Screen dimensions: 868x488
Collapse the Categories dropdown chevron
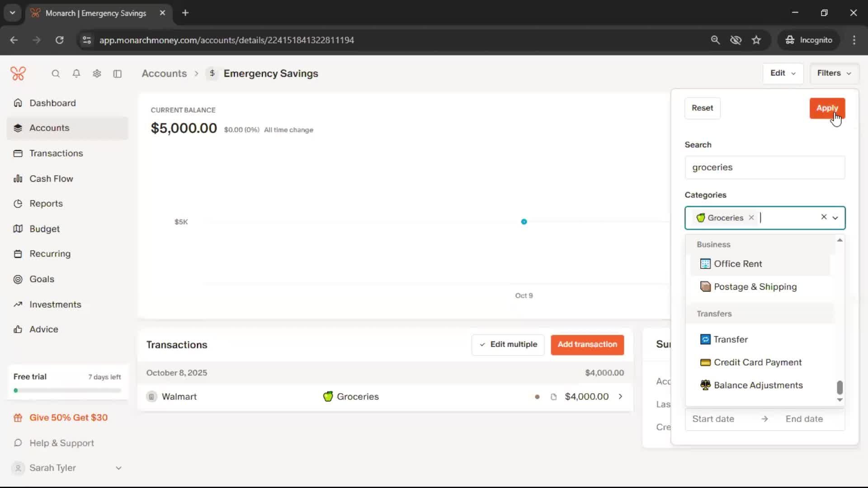click(835, 218)
